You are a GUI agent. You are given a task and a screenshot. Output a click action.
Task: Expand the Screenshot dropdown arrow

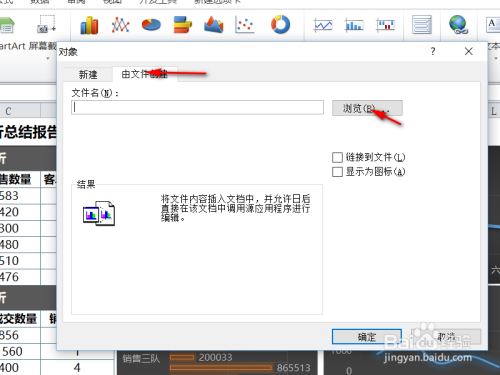(x=48, y=58)
